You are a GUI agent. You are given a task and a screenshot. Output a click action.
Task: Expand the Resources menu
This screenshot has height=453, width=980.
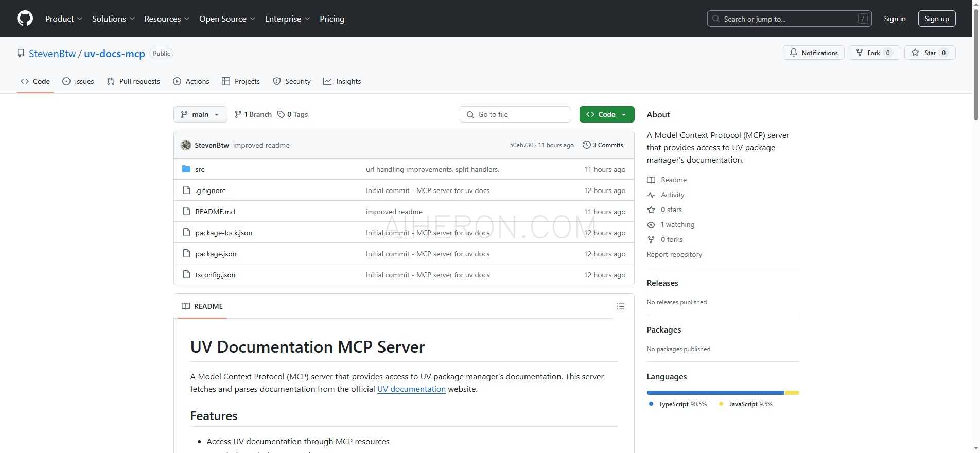pyautogui.click(x=167, y=19)
